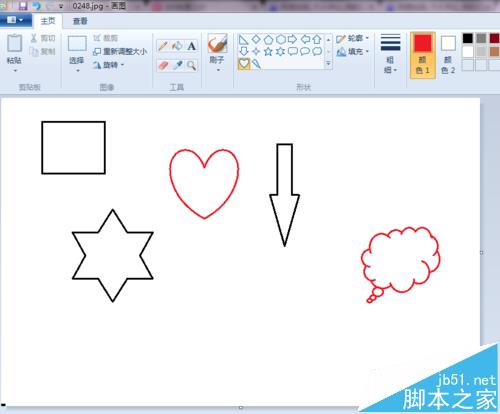Activate Color 1 (颜色 1) selector

click(x=423, y=55)
